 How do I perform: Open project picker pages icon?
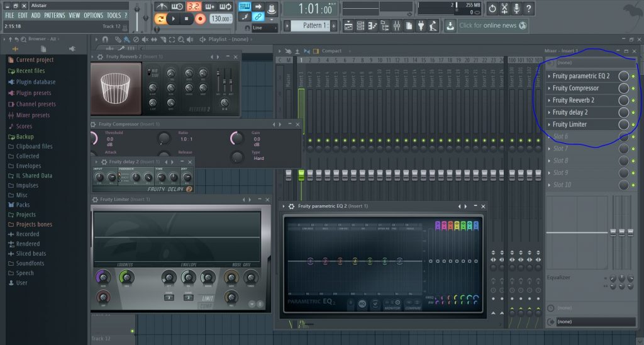click(409, 26)
